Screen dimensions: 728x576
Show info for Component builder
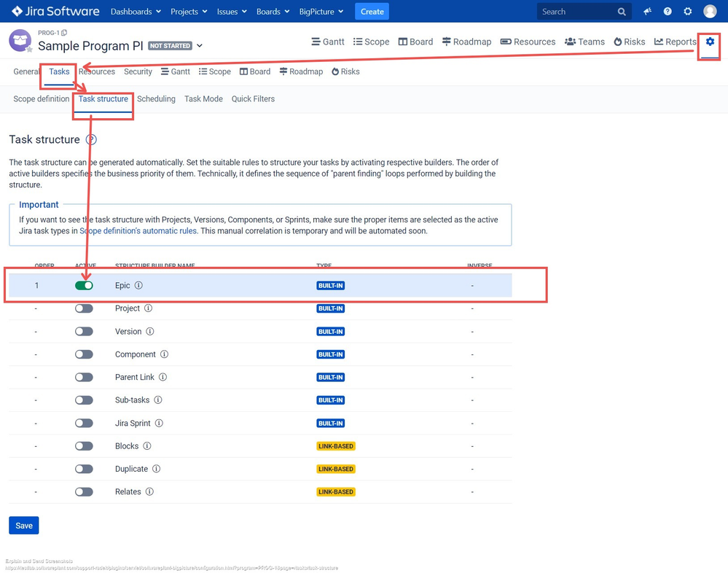pyautogui.click(x=165, y=354)
